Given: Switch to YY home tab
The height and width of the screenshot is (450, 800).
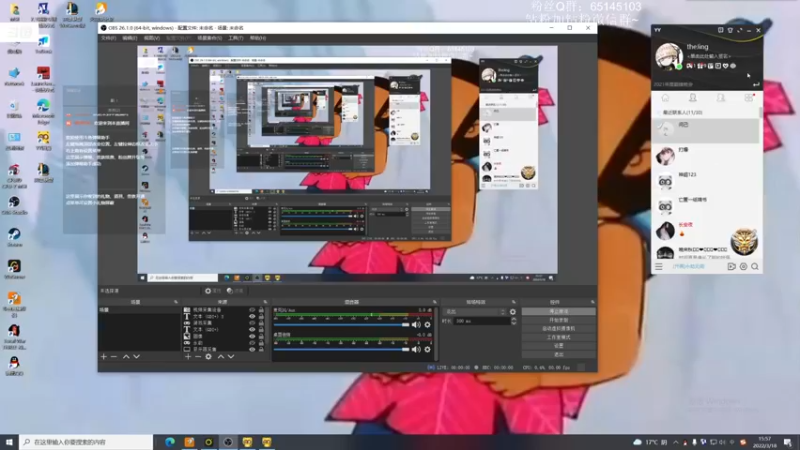Looking at the screenshot, I should [665, 97].
